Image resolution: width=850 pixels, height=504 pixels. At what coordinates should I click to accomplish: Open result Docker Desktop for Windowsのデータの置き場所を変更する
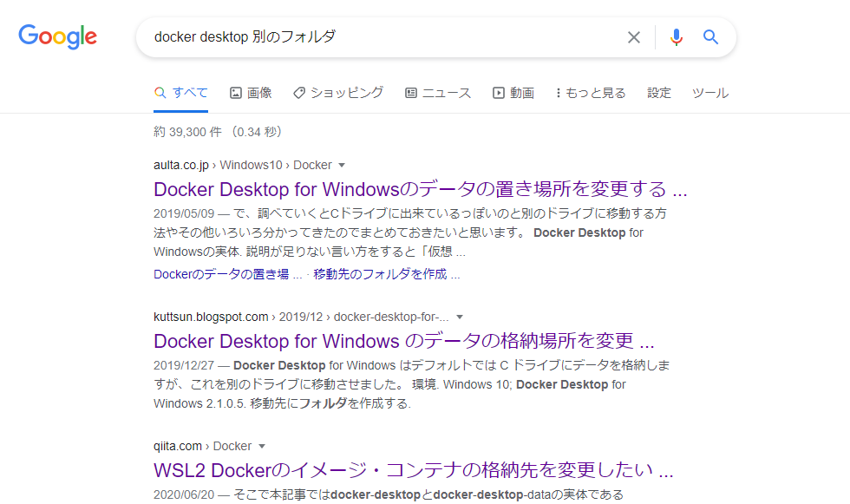point(420,189)
